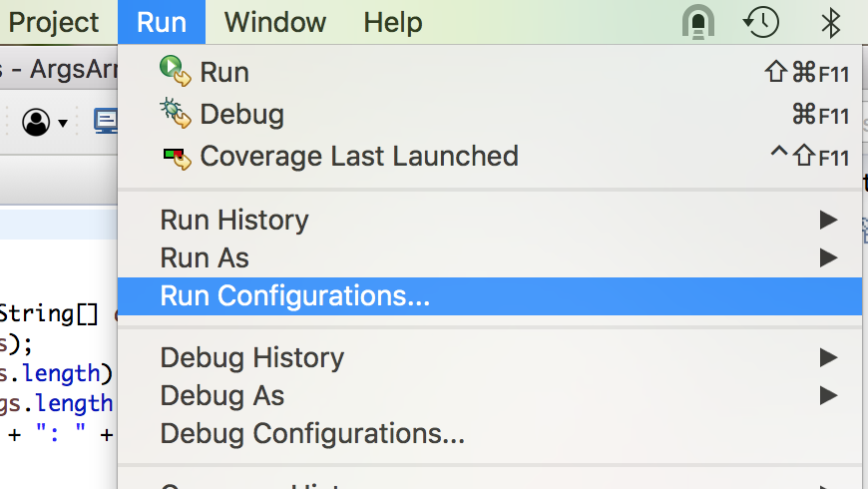Image resolution: width=868 pixels, height=489 pixels.
Task: Click the Bluetooth menu bar icon
Action: pyautogui.click(x=830, y=22)
